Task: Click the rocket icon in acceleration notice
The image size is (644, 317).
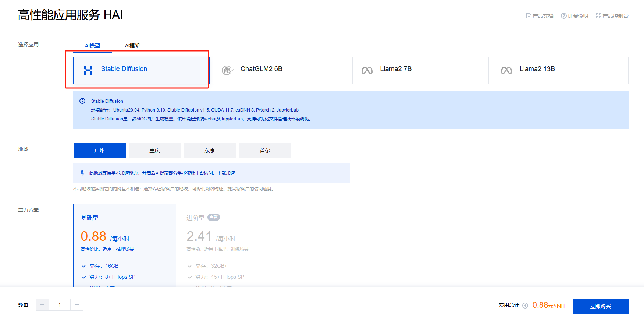Action: 82,173
